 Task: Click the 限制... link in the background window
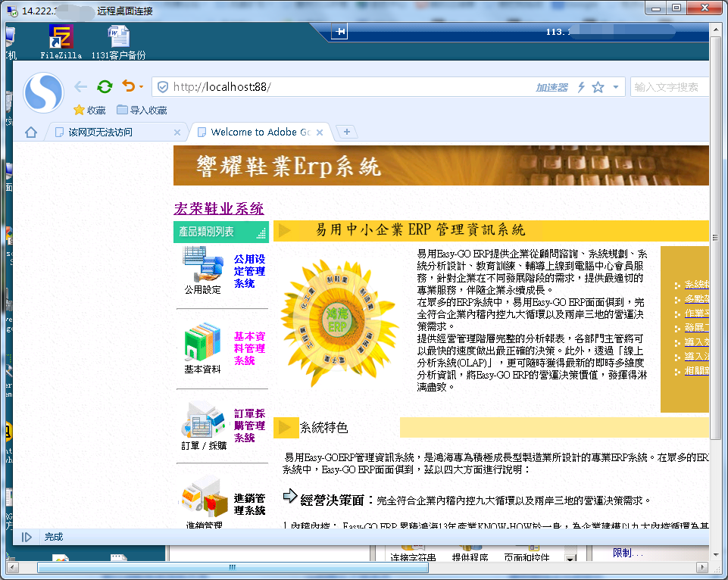click(628, 553)
